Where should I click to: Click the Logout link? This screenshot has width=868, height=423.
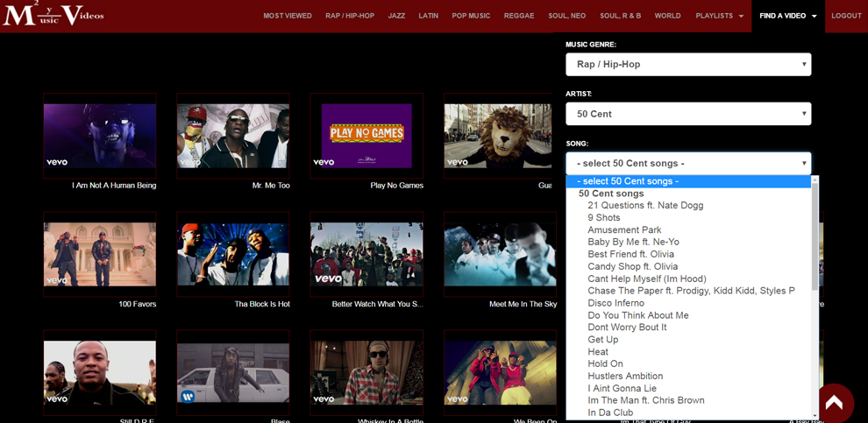(846, 16)
